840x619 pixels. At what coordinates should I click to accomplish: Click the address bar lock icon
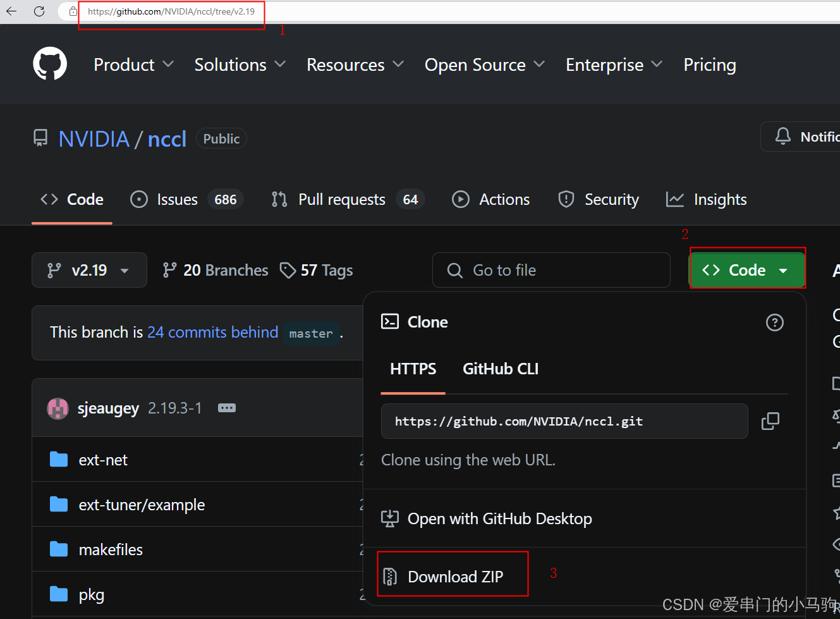click(x=73, y=11)
